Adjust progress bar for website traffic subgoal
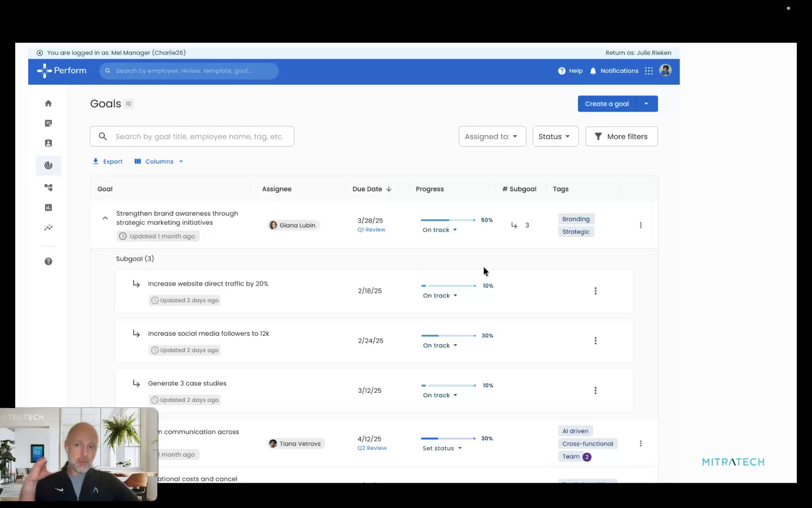812x508 pixels. pyautogui.click(x=448, y=286)
